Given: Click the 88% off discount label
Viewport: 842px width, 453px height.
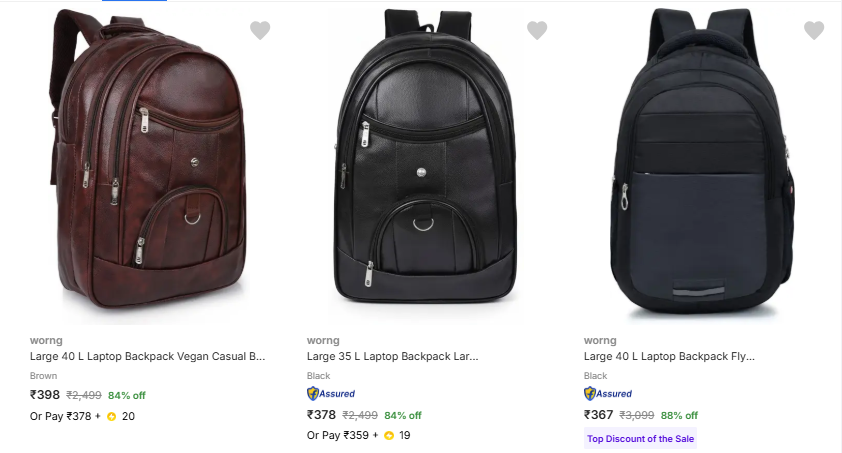Looking at the screenshot, I should (679, 415).
